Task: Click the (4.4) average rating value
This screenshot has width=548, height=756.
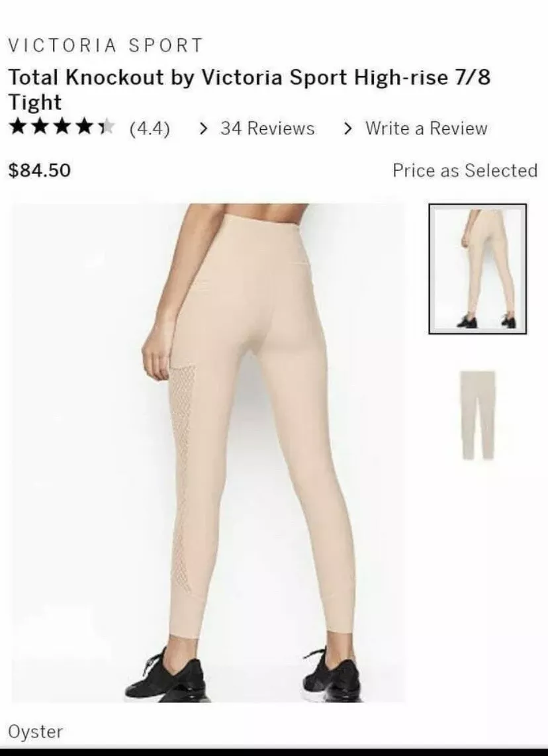Action: (x=150, y=128)
